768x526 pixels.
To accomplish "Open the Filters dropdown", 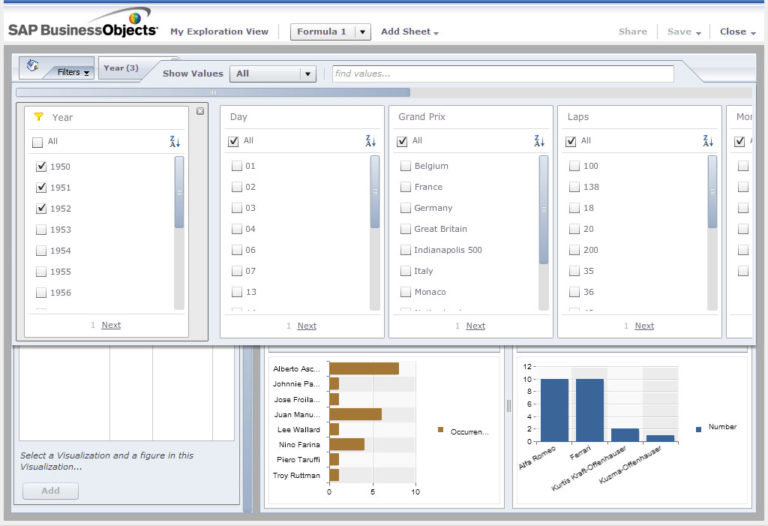I will pos(73,72).
